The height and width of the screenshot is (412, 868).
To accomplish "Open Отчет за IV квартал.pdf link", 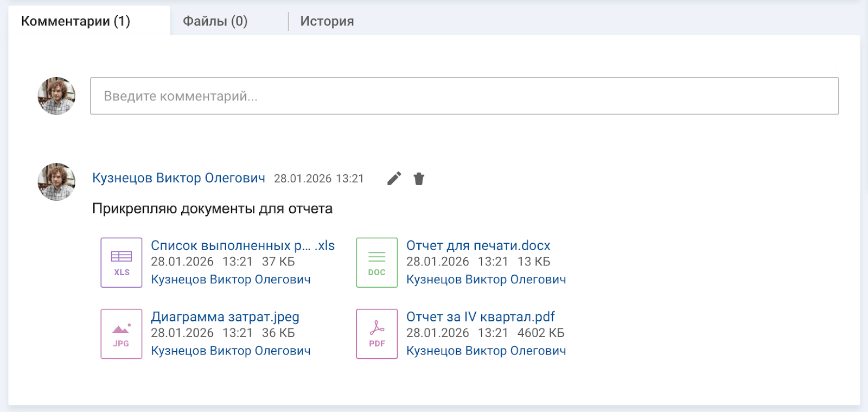I will click(480, 316).
